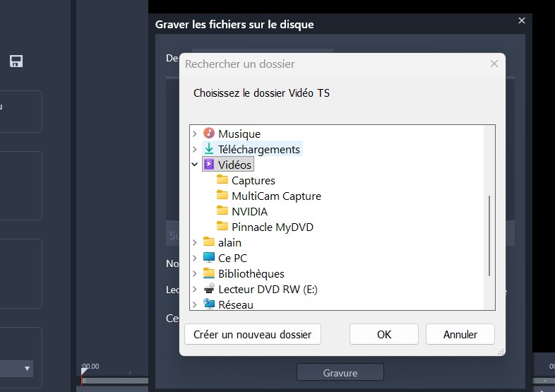Click the Réseau network icon

[209, 304]
